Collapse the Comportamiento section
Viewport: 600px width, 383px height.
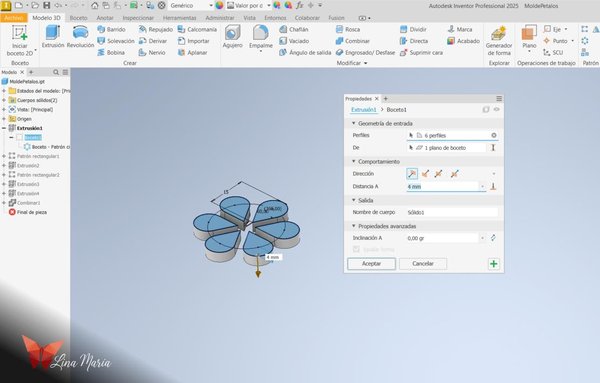(x=354, y=161)
